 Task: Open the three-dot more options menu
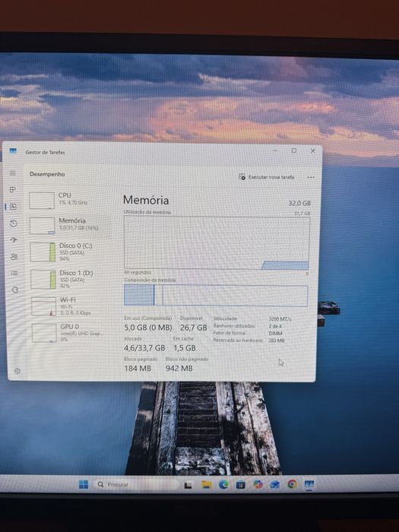click(311, 177)
